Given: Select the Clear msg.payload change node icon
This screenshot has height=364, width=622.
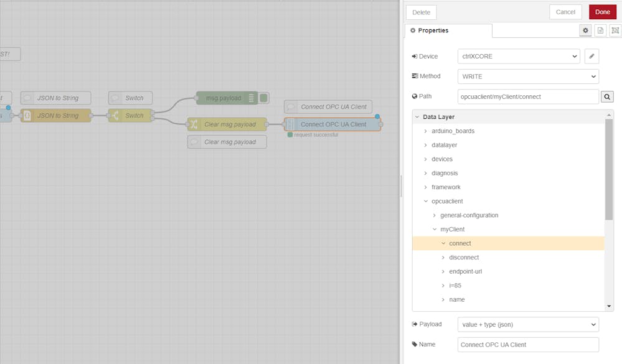Looking at the screenshot, I should [x=194, y=124].
